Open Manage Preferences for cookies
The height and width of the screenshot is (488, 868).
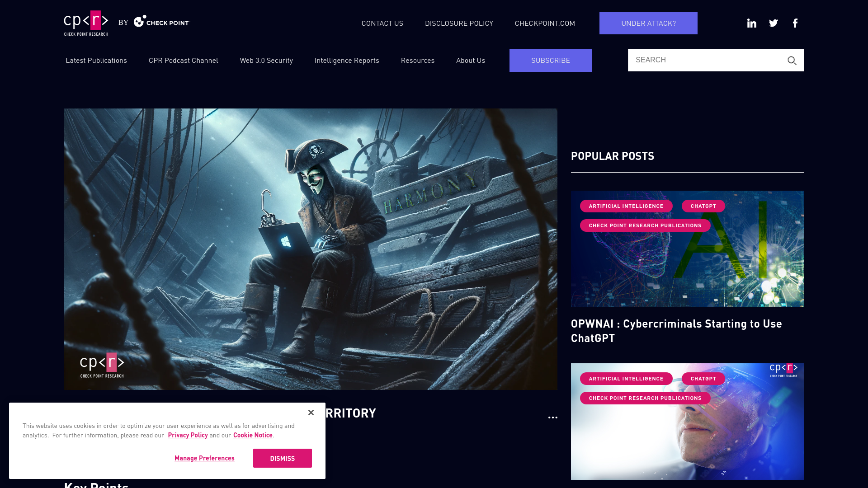point(204,458)
